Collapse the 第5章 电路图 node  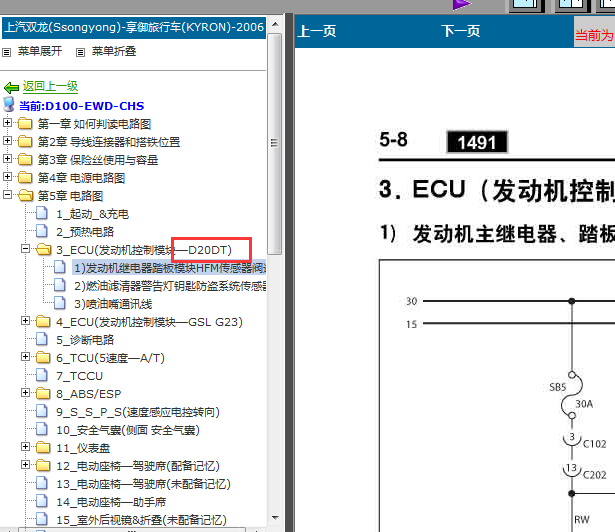(x=7, y=194)
